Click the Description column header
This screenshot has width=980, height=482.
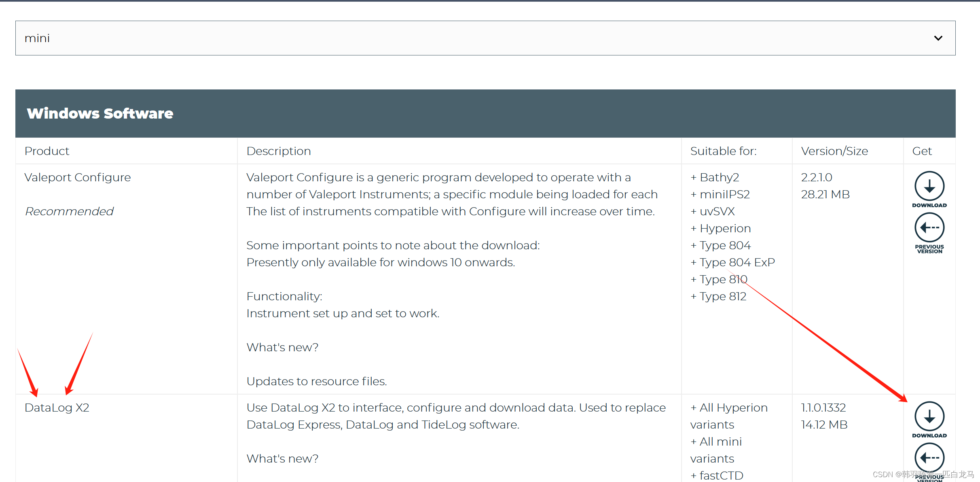click(x=278, y=151)
